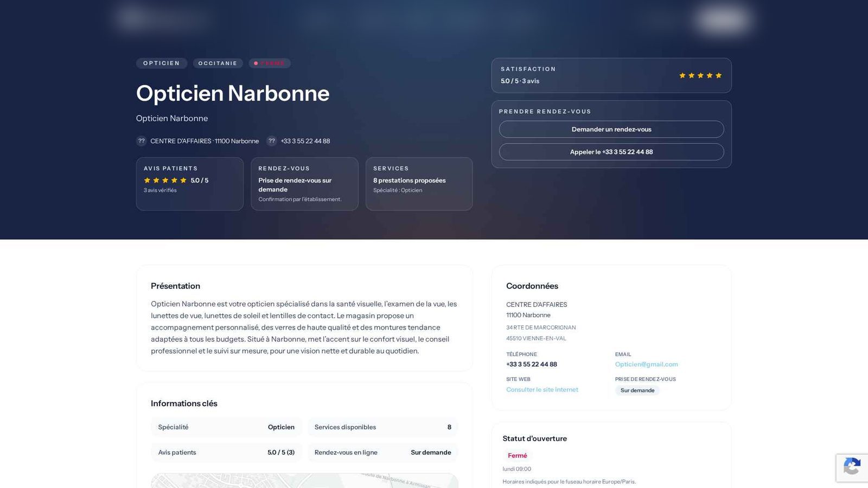Select the Services disponibles 8 info row
The width and height of the screenshot is (868, 488).
[382, 427]
